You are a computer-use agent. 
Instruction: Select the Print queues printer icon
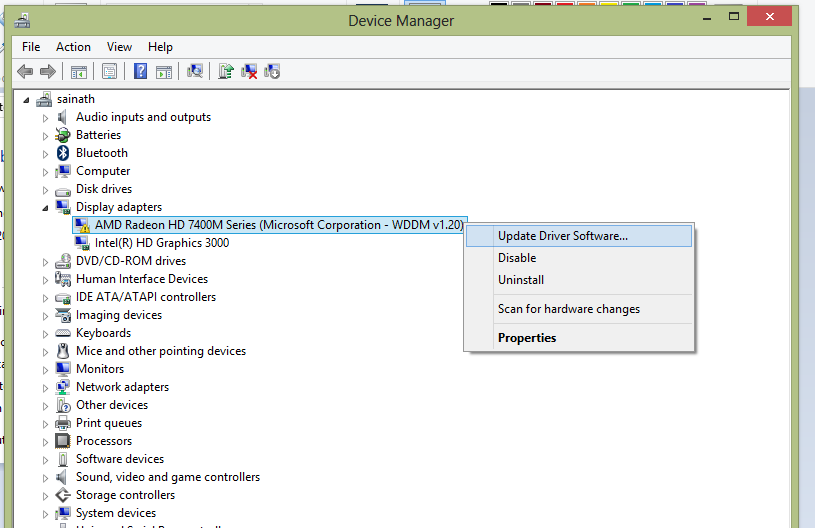coord(63,423)
